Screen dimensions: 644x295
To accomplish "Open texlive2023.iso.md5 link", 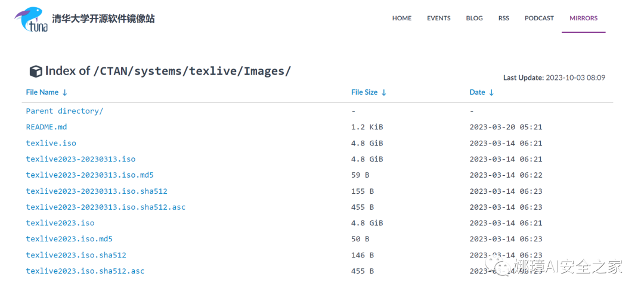I will [x=69, y=239].
